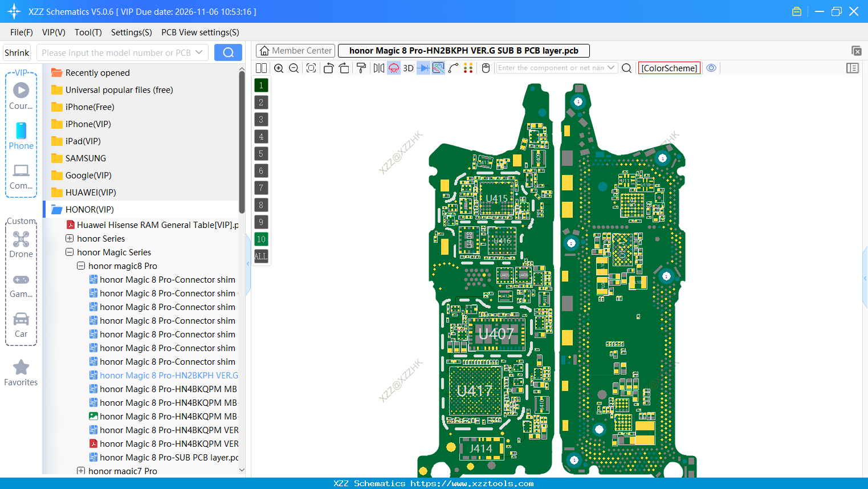Open the ColorScheme selector

(x=669, y=68)
